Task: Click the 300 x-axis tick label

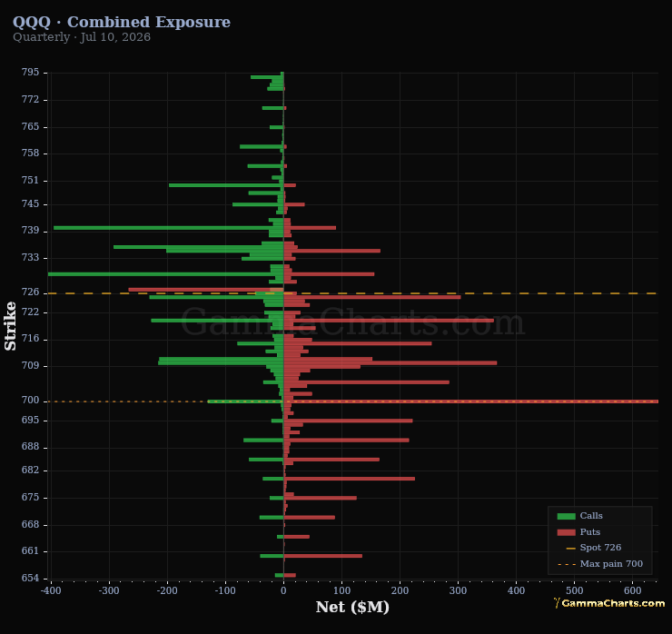Action: point(459,590)
